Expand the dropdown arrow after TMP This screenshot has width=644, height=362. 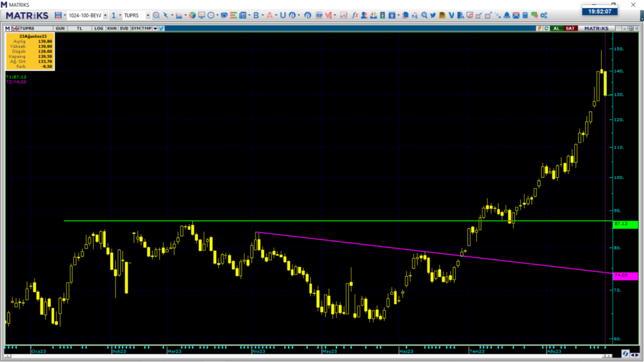[155, 28]
